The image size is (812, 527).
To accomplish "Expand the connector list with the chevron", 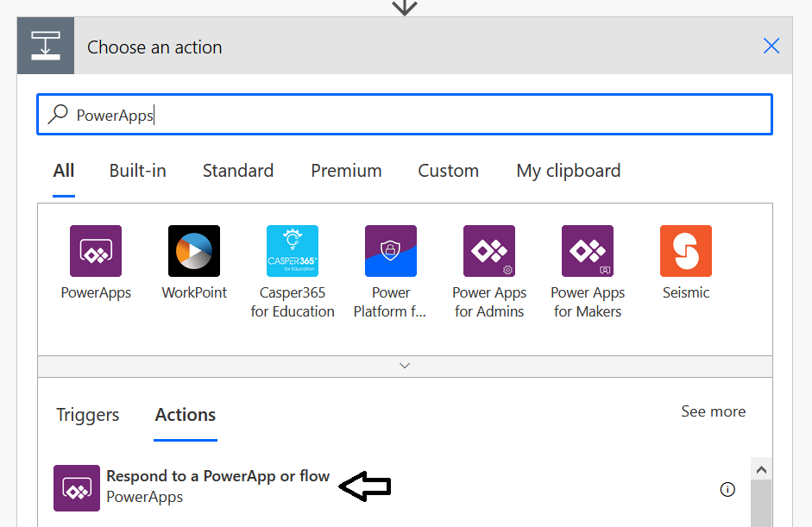I will [404, 366].
